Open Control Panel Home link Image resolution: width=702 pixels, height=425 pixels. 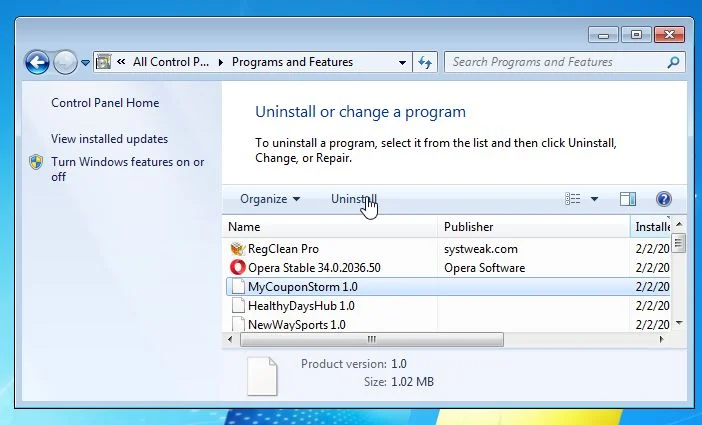(x=105, y=103)
